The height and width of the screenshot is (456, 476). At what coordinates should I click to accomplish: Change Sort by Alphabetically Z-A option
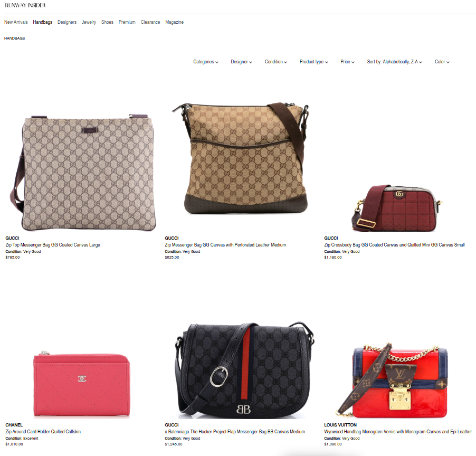[394, 62]
